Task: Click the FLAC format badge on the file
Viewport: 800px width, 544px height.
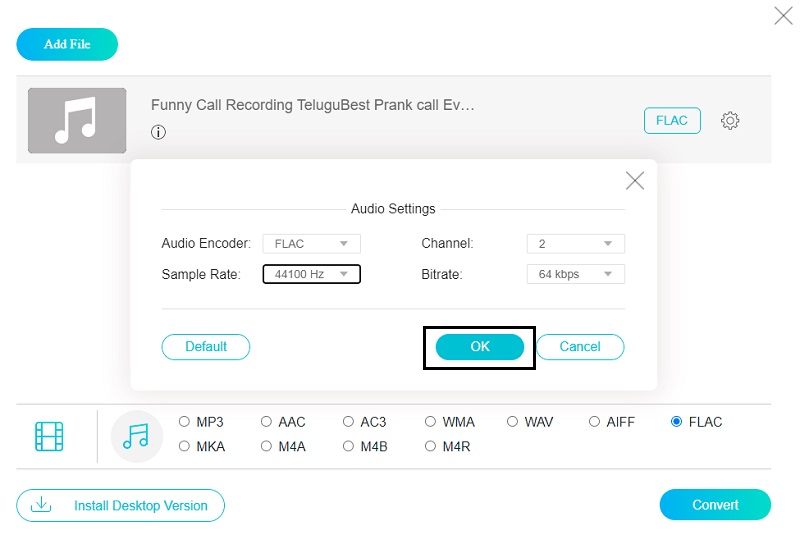Action: [x=672, y=121]
